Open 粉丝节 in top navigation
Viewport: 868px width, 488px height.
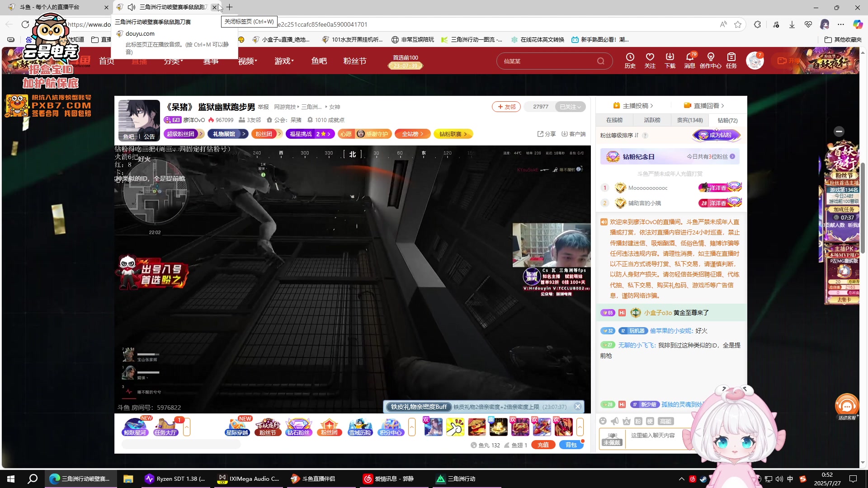tap(355, 61)
